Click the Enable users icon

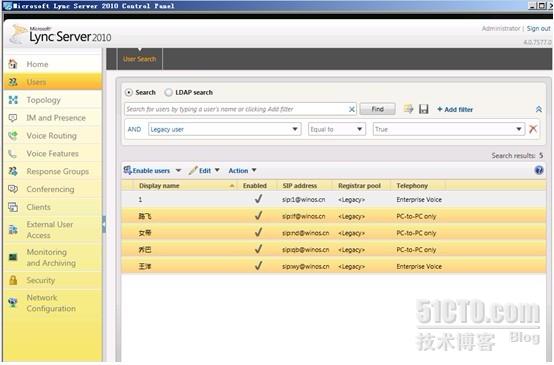pos(127,170)
